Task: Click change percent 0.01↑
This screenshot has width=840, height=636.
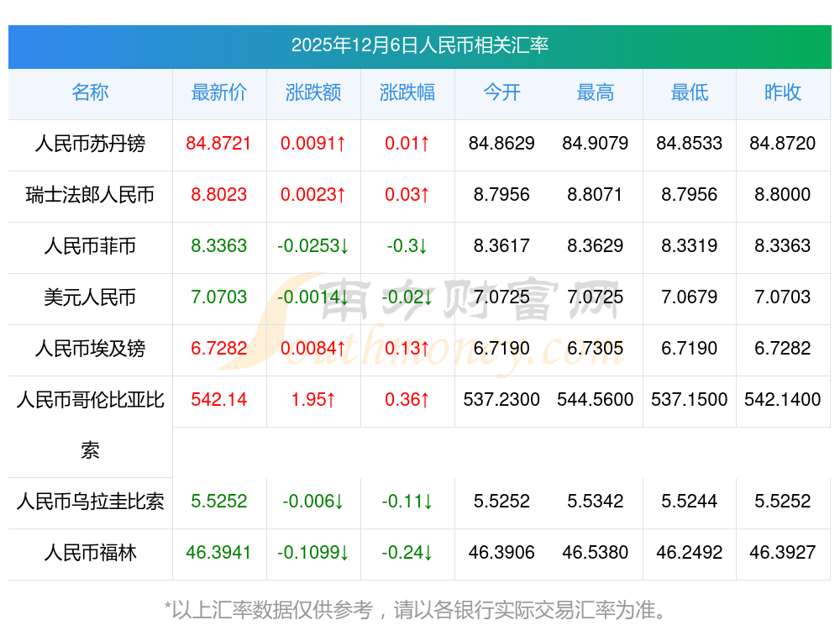Action: click(407, 143)
